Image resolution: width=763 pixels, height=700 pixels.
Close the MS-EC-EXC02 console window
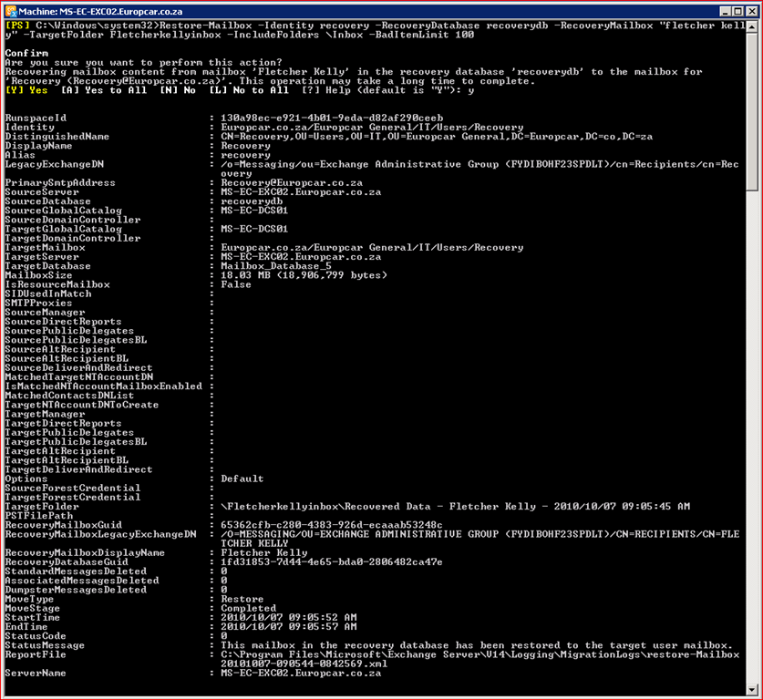tap(750, 9)
